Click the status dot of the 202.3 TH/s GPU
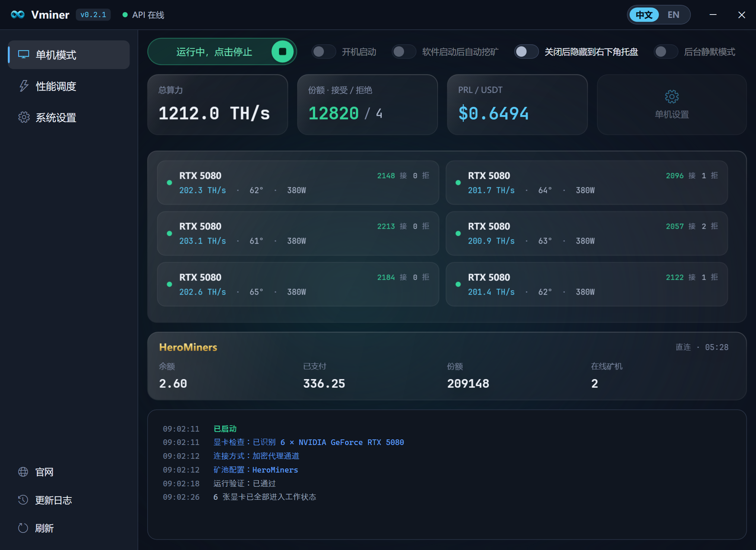756x550 pixels. click(x=169, y=182)
